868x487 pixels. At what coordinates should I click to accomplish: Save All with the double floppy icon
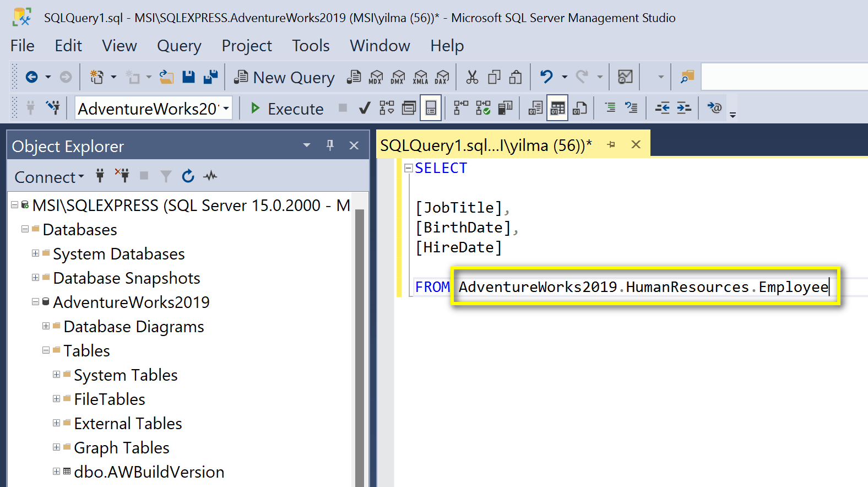[210, 77]
